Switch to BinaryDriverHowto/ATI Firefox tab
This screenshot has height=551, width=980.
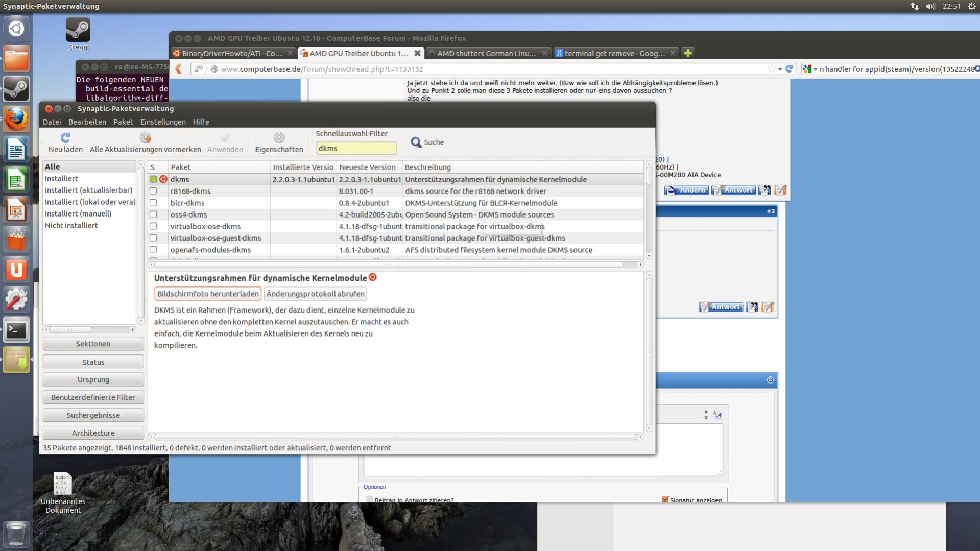coord(233,53)
